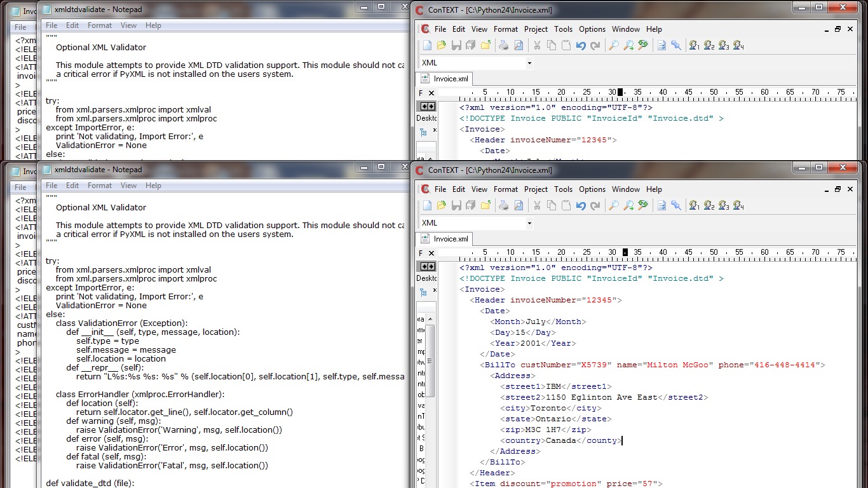This screenshot has width=868, height=488.
Task: Click Cut scissors icon in lower ConTEXT toolbar
Action: pyautogui.click(x=537, y=205)
